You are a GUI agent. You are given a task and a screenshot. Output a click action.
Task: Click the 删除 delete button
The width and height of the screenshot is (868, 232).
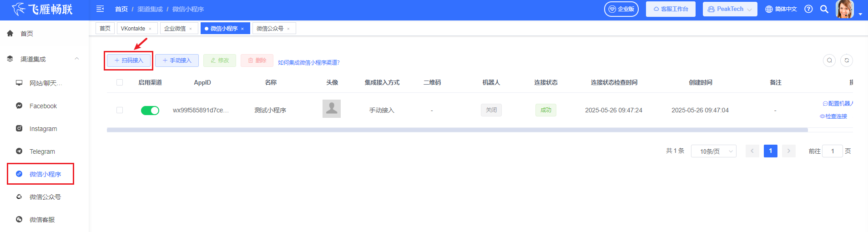click(x=257, y=60)
